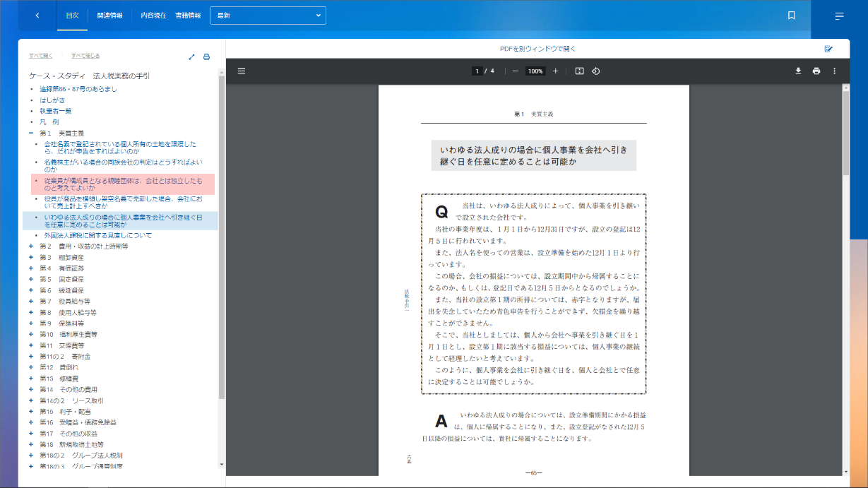This screenshot has height=488, width=868.
Task: Print the table of contents icon
Action: coord(206,57)
